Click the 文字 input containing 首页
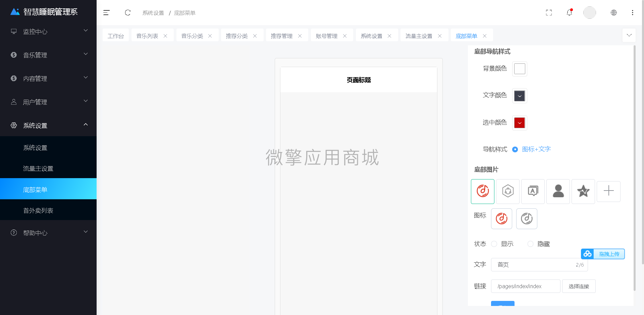Screen dimensions: 644x315 pyautogui.click(x=539, y=265)
